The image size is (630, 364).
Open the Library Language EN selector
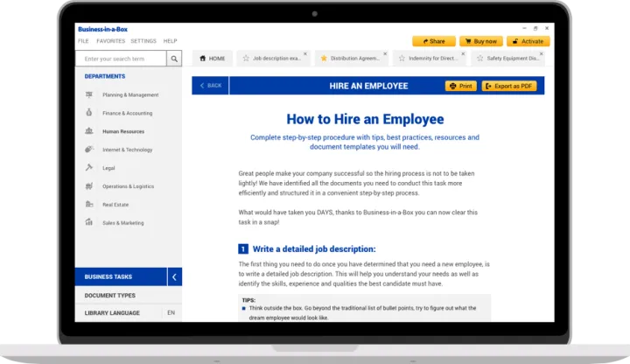click(171, 312)
